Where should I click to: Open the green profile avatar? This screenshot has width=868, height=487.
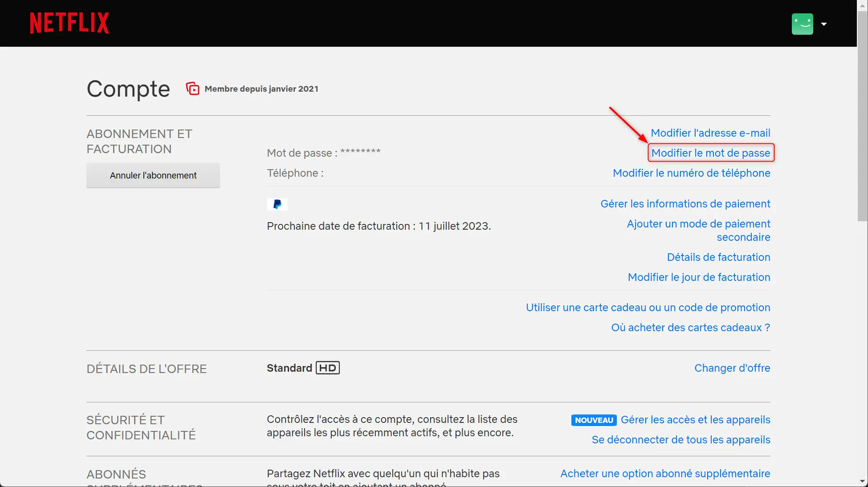[x=803, y=24]
